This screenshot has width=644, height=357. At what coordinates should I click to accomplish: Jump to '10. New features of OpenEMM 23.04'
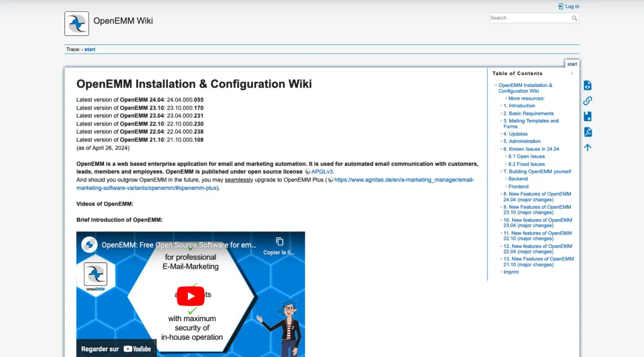pyautogui.click(x=538, y=223)
